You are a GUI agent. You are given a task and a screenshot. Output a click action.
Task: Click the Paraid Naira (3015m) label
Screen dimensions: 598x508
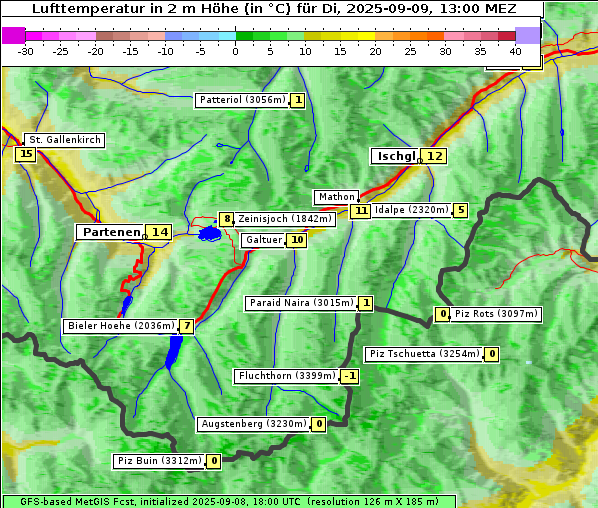tap(302, 303)
